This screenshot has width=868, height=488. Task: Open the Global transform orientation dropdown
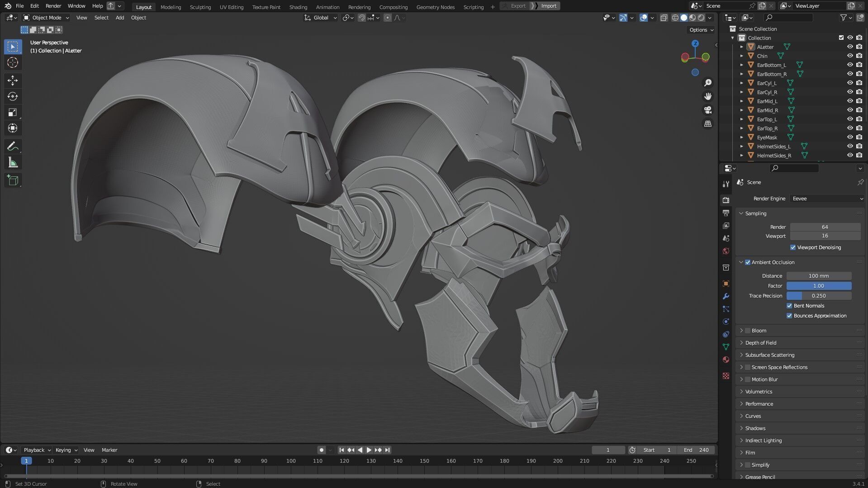tap(321, 18)
